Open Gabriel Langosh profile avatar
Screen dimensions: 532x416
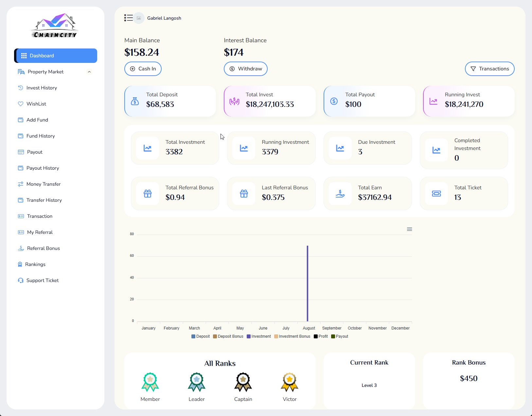[139, 18]
